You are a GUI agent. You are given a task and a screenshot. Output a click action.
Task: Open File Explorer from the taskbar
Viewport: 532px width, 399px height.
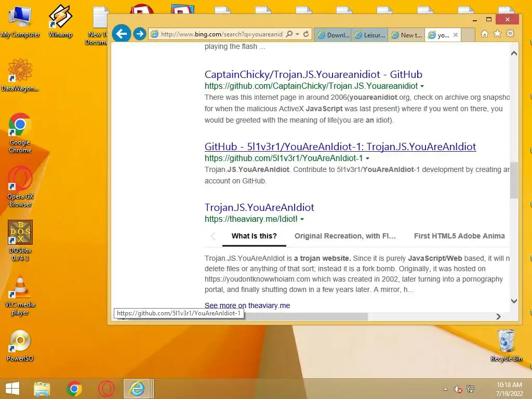pyautogui.click(x=42, y=389)
